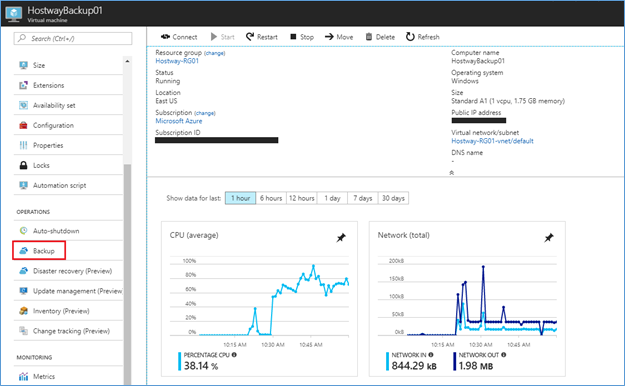625x386 pixels.
Task: Open the Locks menu item
Action: pos(68,165)
